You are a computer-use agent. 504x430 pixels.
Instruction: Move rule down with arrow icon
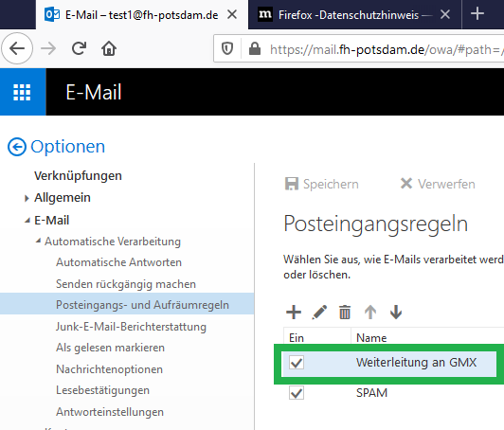coord(396,312)
